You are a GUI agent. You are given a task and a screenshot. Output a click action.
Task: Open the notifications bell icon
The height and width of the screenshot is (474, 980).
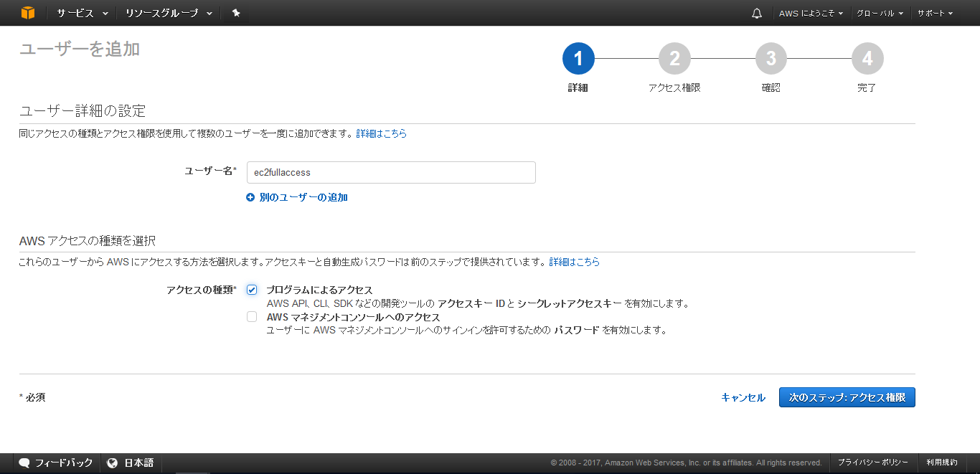click(757, 13)
